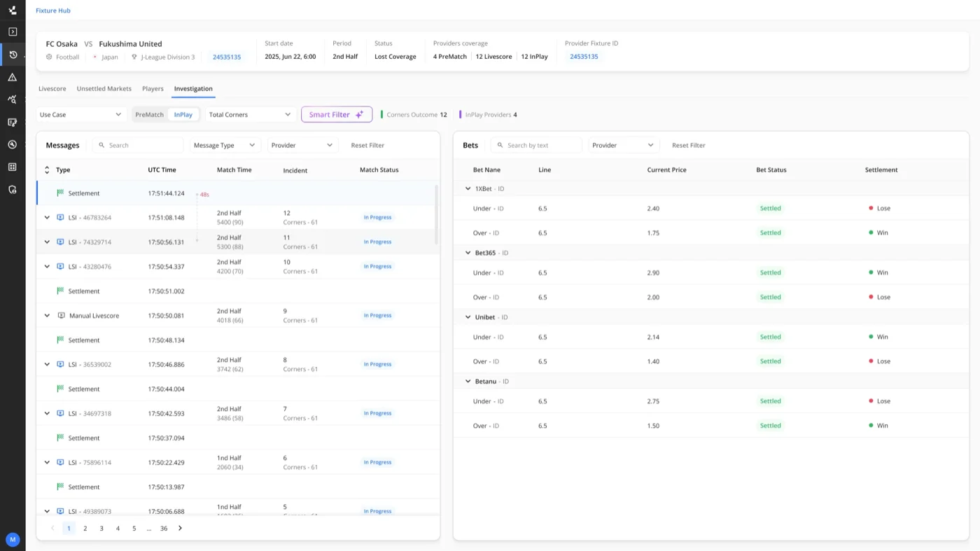Open the Provider Fixture ID 24535135 link

(x=584, y=57)
